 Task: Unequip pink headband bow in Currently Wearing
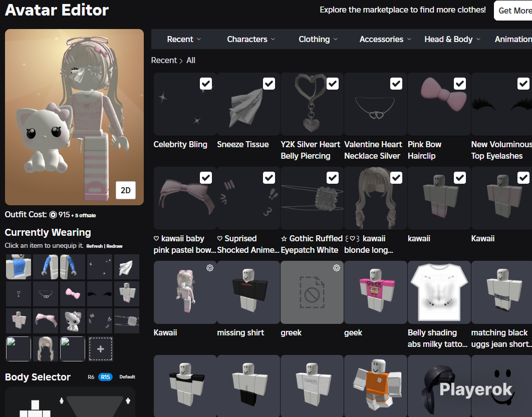46,321
